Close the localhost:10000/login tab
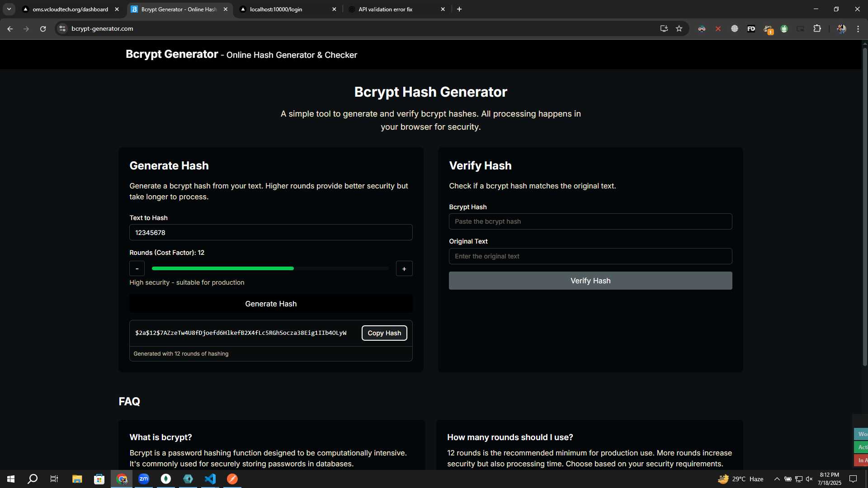This screenshot has height=488, width=868. point(334,9)
